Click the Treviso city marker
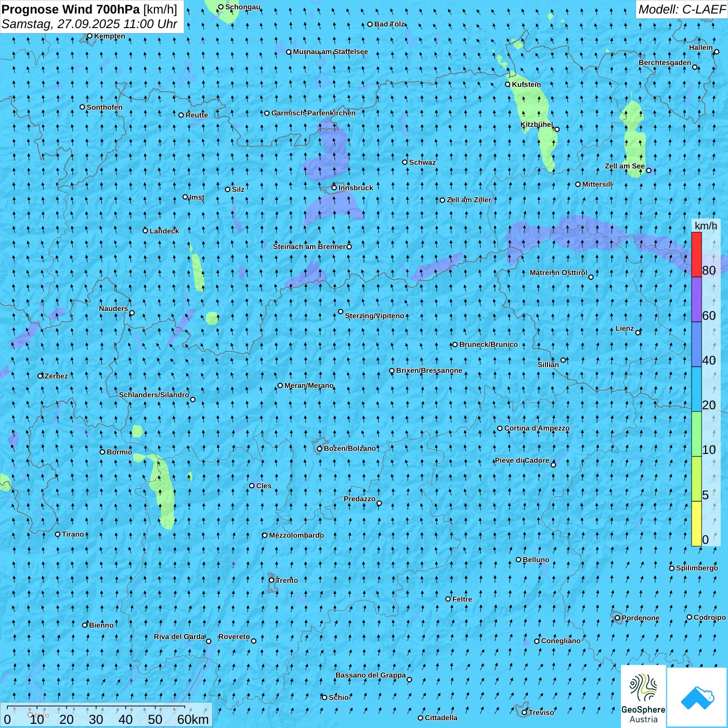The image size is (728, 728). [524, 712]
